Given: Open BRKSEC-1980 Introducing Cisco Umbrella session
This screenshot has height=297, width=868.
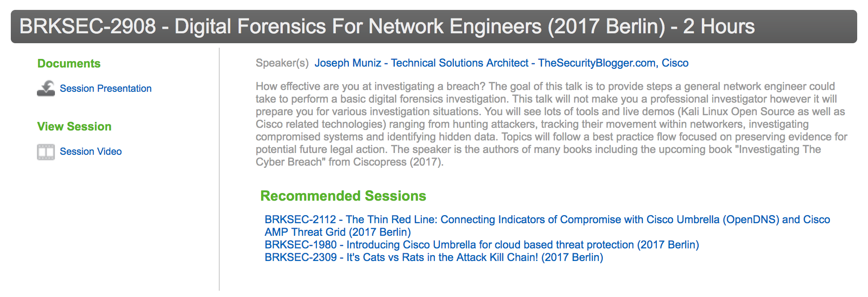Looking at the screenshot, I should point(481,245).
